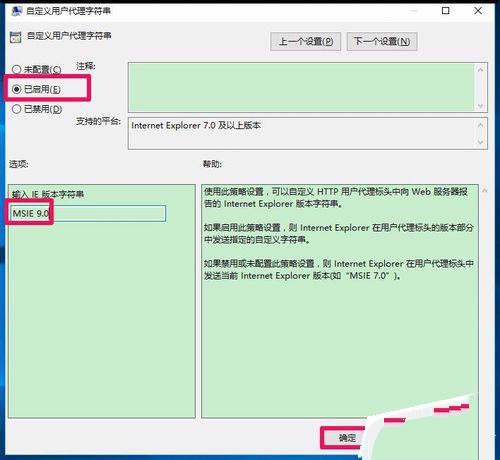Go to 上一个设置(P)
Viewport: 500px width, 460px height.
coord(306,41)
